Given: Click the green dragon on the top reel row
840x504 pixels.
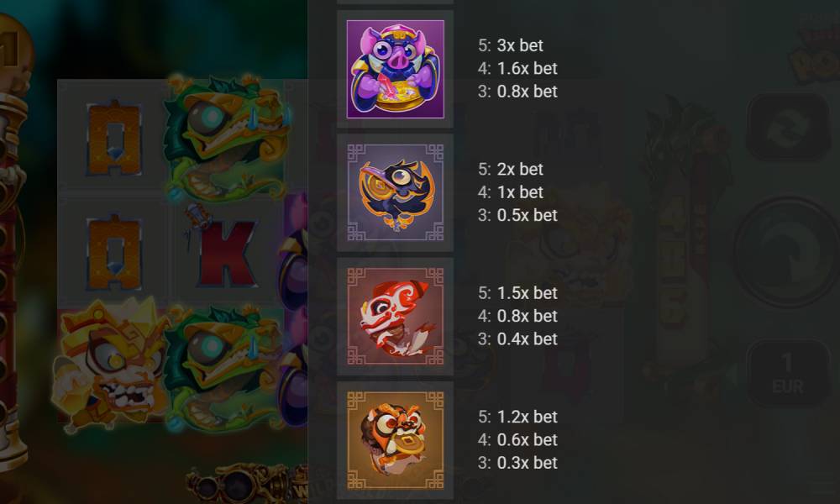Looking at the screenshot, I should (227, 137).
